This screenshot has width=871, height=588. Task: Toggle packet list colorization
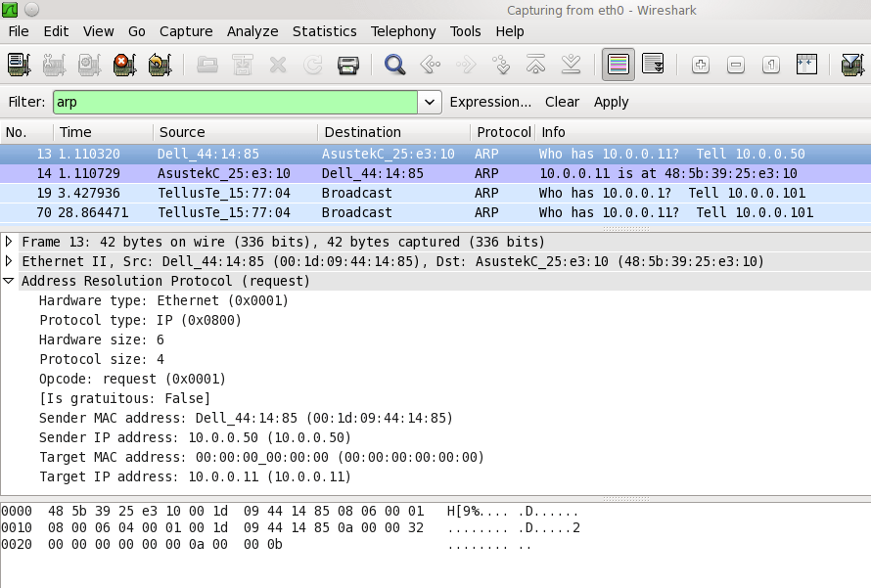tap(619, 65)
